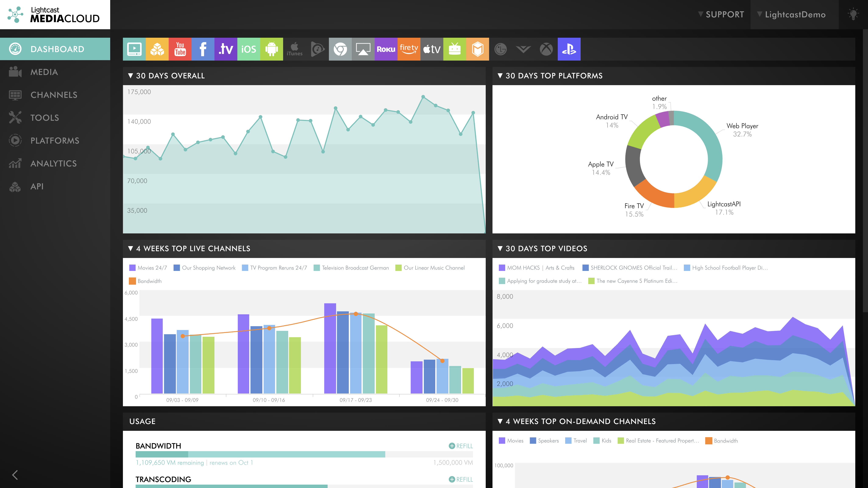Click Refill link for Transcoding
Image resolution: width=868 pixels, height=488 pixels.
(461, 479)
